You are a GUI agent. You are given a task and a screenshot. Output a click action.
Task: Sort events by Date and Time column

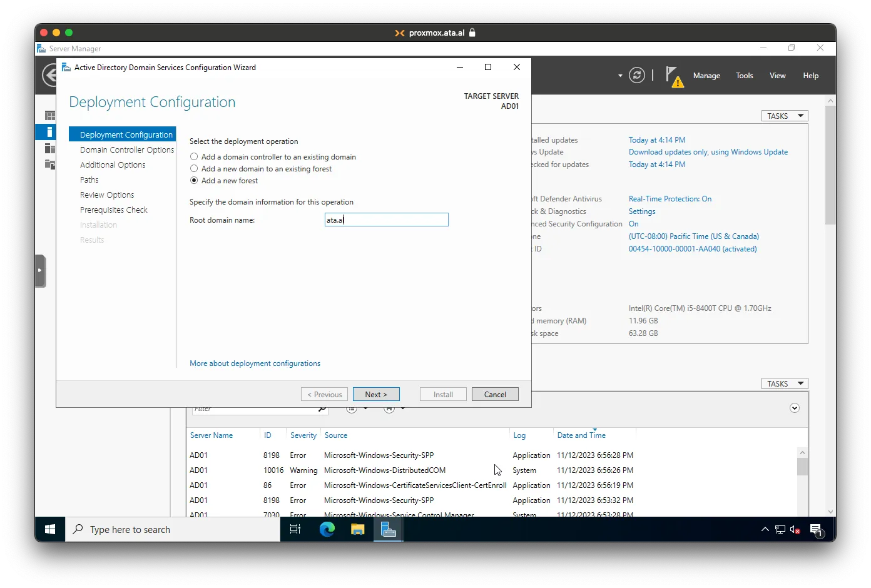581,435
